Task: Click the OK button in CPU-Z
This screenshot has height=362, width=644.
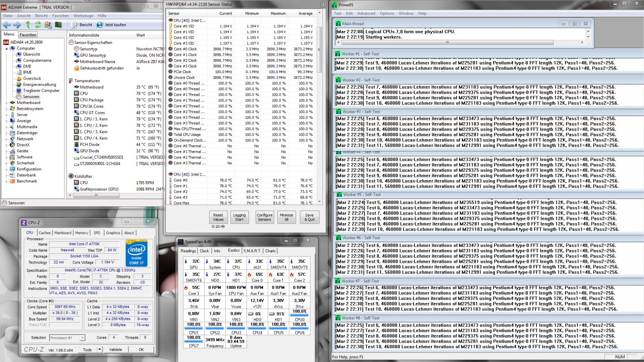Action: [x=141, y=350]
